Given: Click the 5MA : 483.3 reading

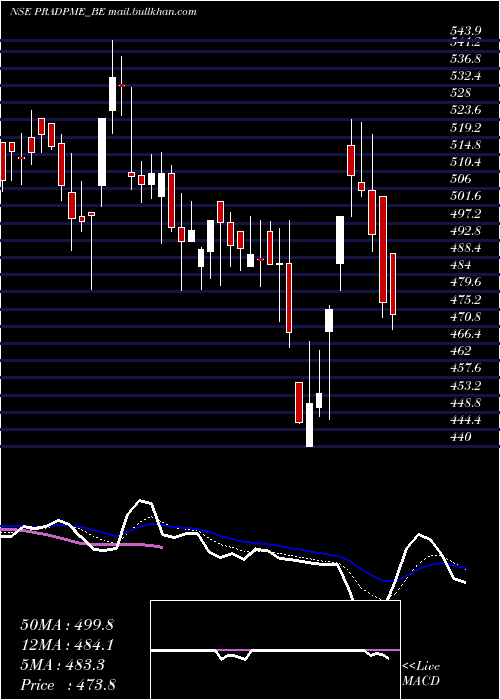Looking at the screenshot, I should [63, 665].
